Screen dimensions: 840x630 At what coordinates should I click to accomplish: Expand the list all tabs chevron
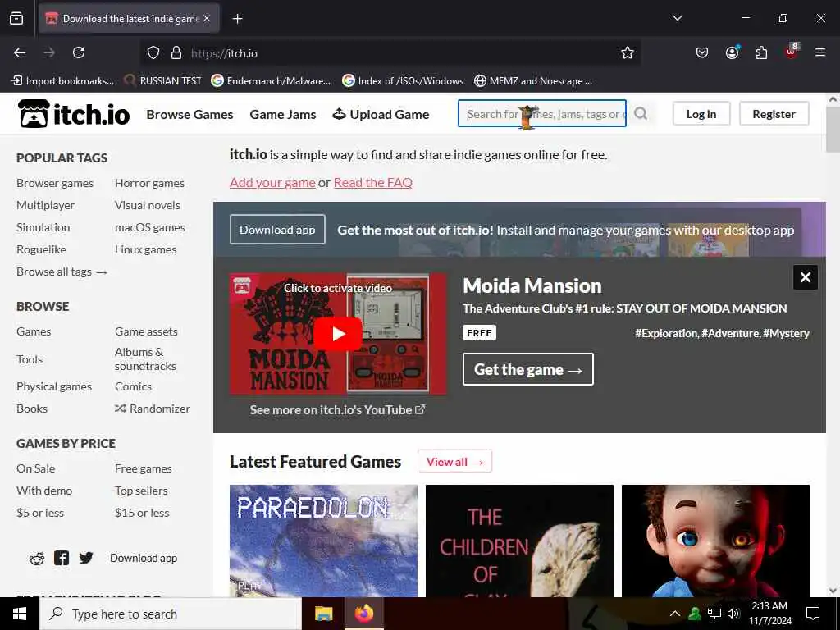click(x=677, y=18)
